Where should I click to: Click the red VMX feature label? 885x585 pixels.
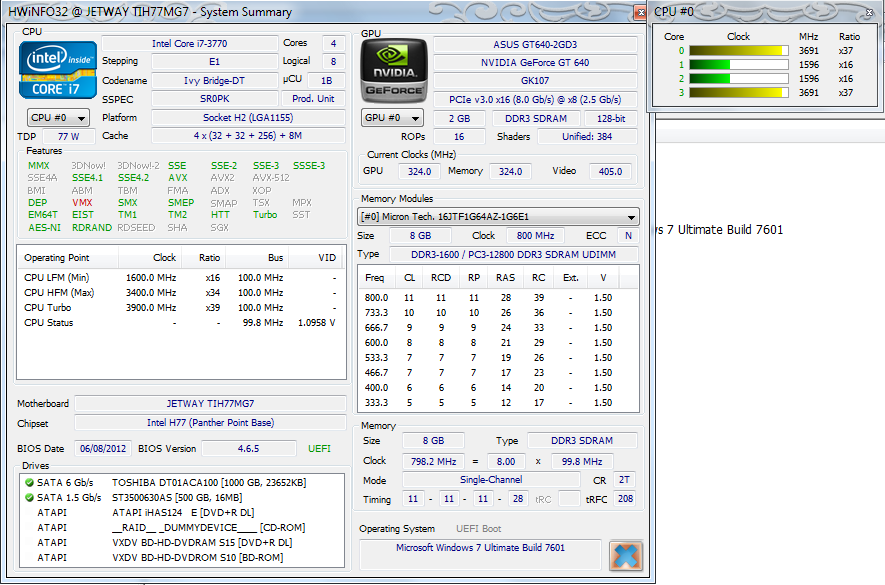(82, 203)
